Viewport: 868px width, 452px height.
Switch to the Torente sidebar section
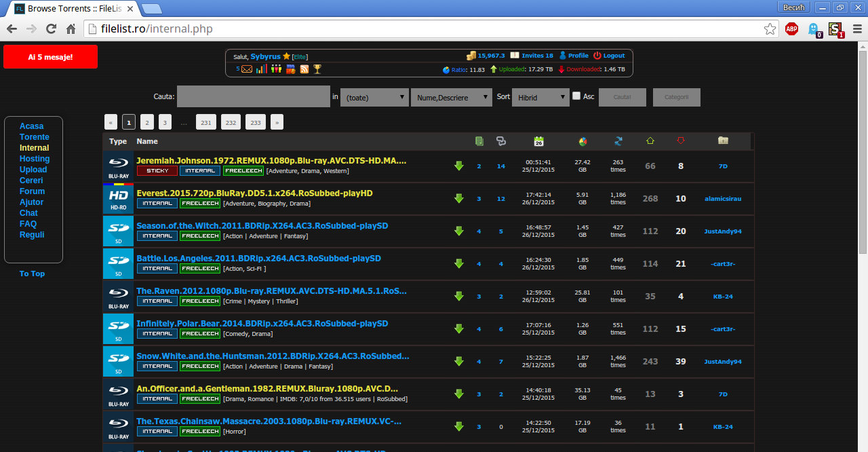pyautogui.click(x=34, y=136)
